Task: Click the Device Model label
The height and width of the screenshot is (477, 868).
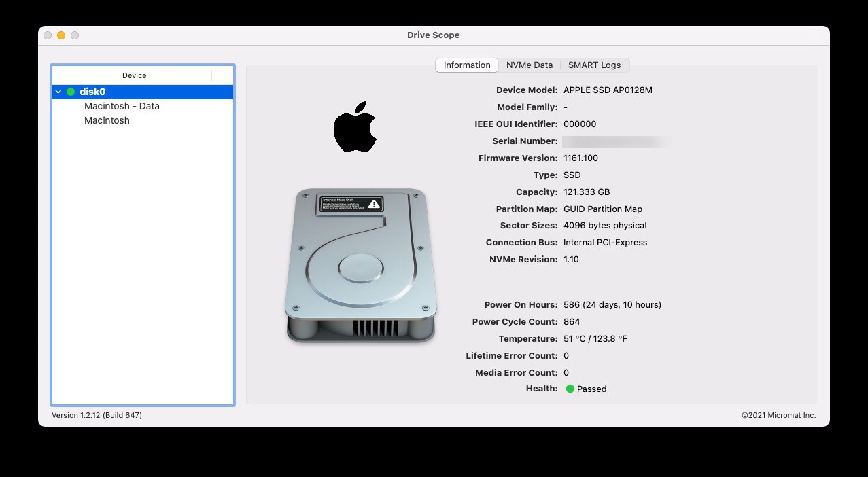Action: tap(527, 90)
